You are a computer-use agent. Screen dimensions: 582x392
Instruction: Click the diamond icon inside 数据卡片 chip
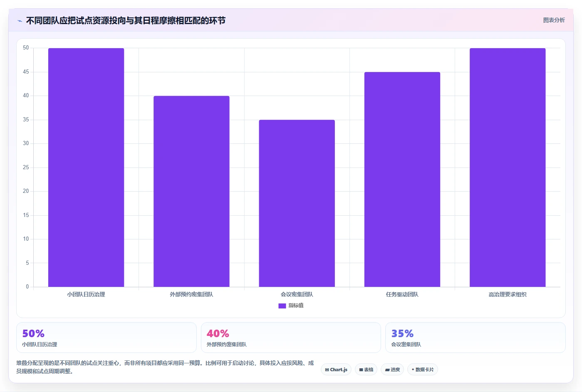coord(413,370)
